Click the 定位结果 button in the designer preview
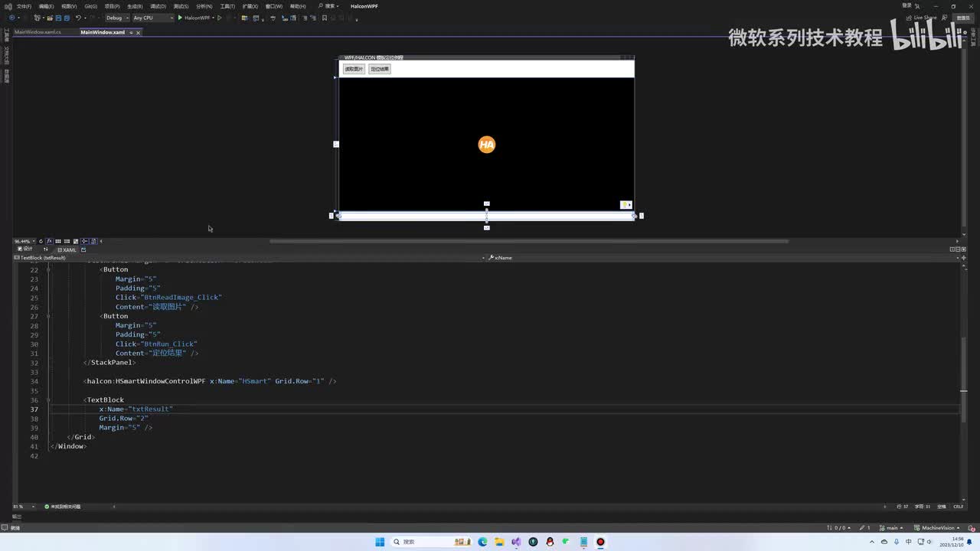980x551 pixels. coord(380,69)
